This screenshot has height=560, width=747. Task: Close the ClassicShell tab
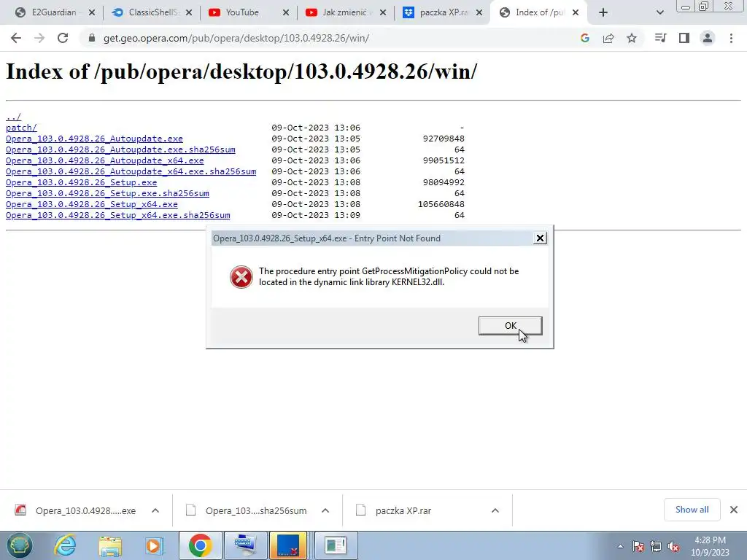[x=189, y=13]
